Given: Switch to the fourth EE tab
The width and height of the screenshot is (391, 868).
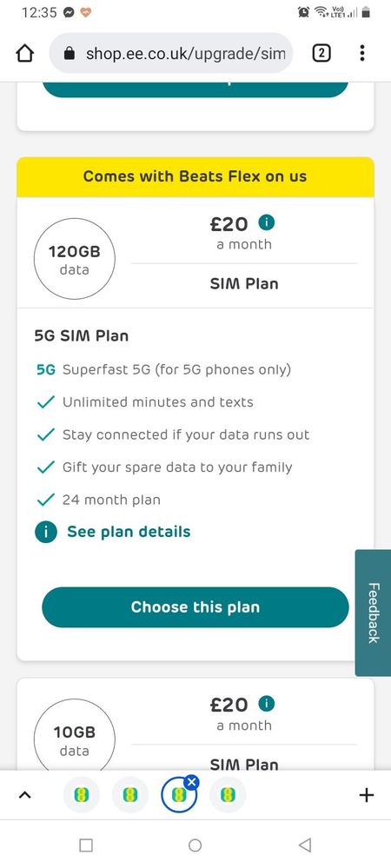Looking at the screenshot, I should click(228, 796).
